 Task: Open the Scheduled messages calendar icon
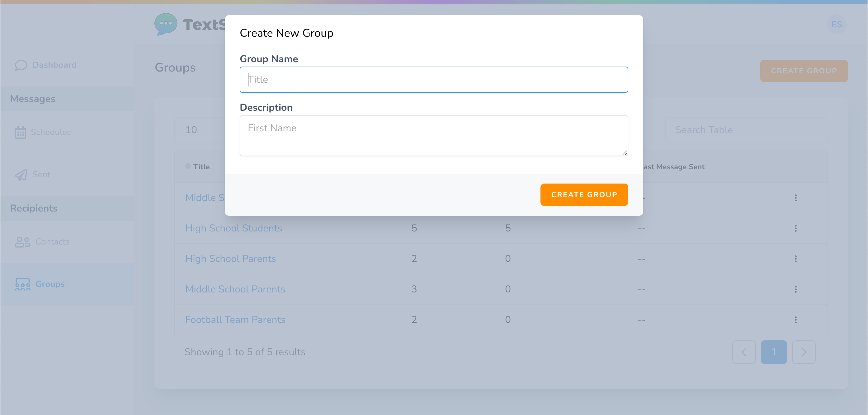click(21, 132)
